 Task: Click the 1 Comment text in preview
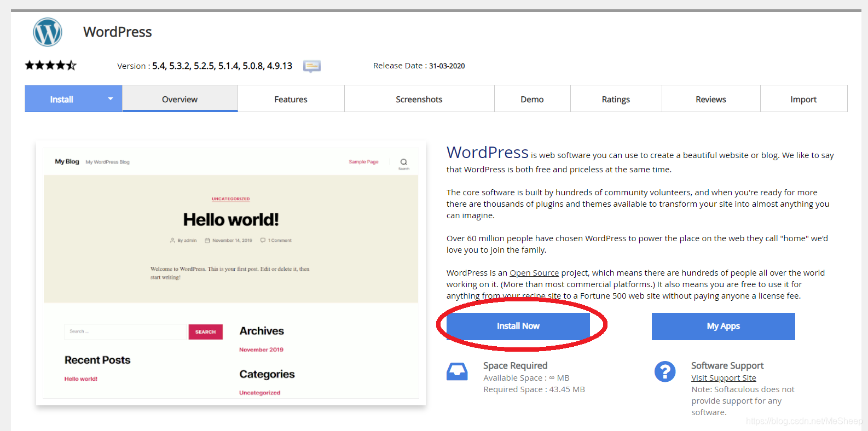click(280, 240)
